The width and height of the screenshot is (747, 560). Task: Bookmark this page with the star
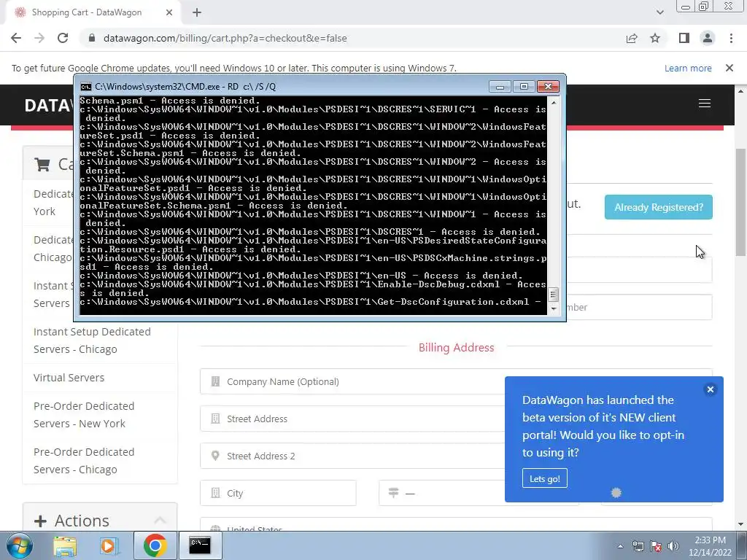click(x=655, y=38)
